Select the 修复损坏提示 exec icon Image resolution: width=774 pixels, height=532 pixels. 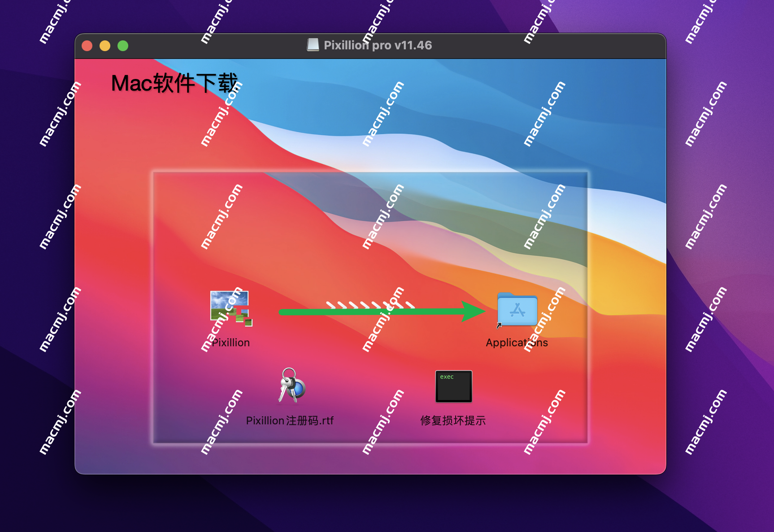[x=454, y=386]
